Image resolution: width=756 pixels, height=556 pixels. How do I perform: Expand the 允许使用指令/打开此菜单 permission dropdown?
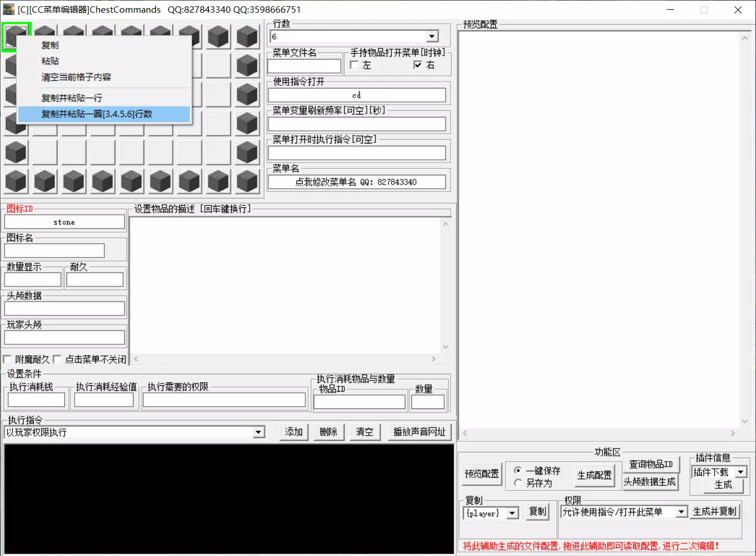point(681,511)
